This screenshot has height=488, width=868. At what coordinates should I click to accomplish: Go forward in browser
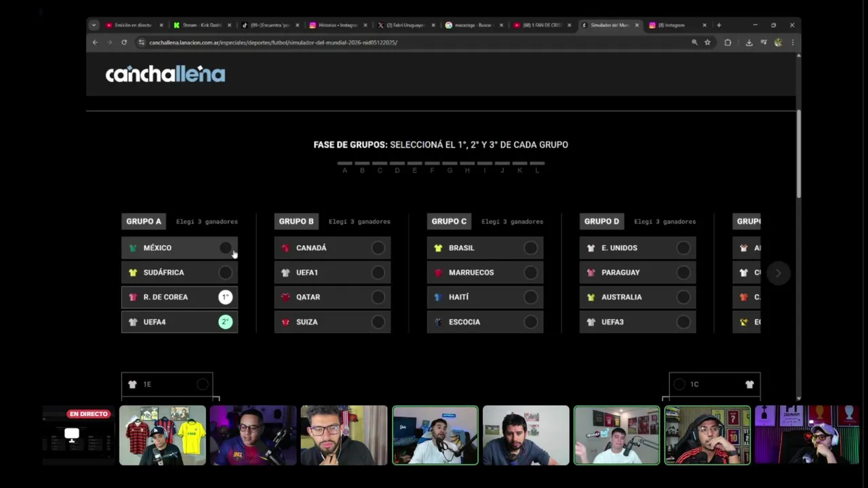tap(109, 42)
